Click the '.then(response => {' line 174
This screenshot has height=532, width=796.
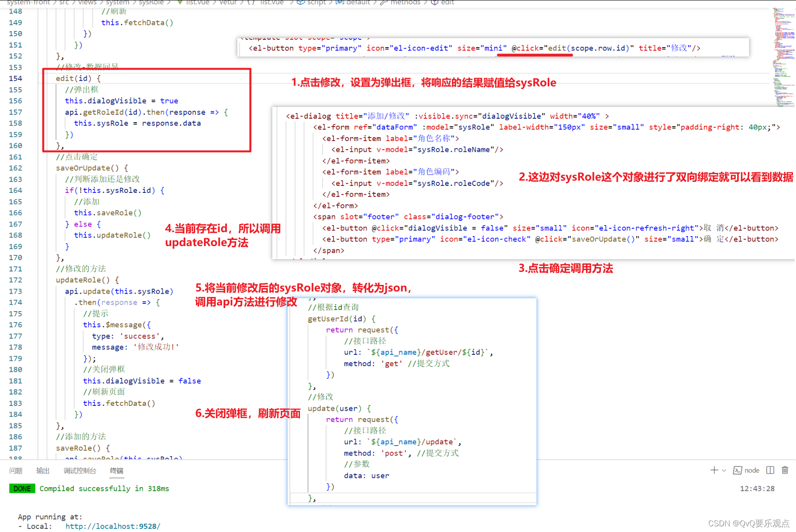point(117,302)
